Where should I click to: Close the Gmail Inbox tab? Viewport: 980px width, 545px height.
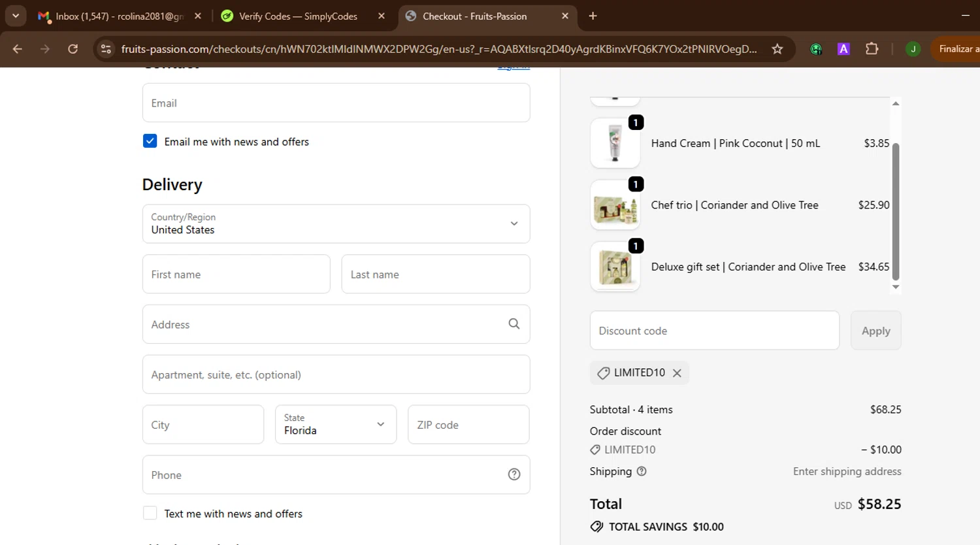198,16
